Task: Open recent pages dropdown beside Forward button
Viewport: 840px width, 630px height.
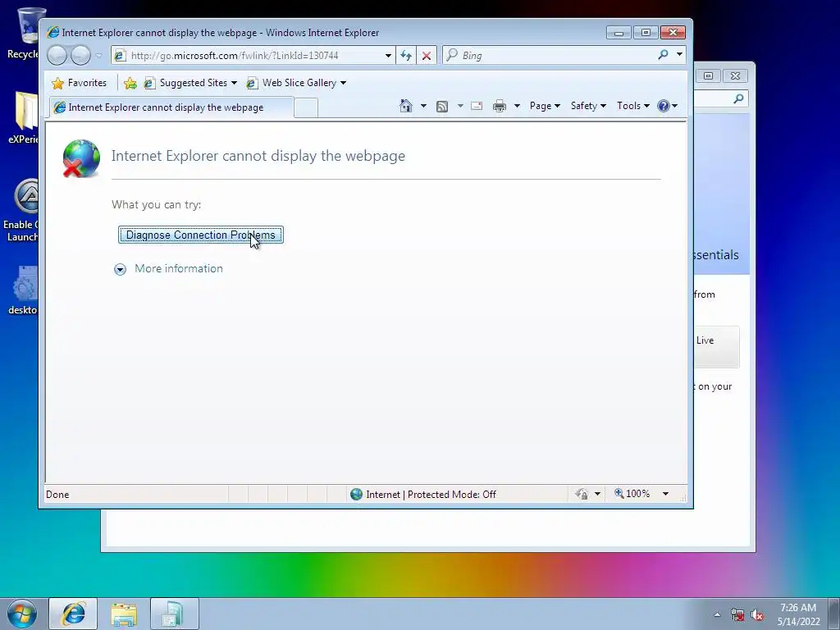Action: 99,55
